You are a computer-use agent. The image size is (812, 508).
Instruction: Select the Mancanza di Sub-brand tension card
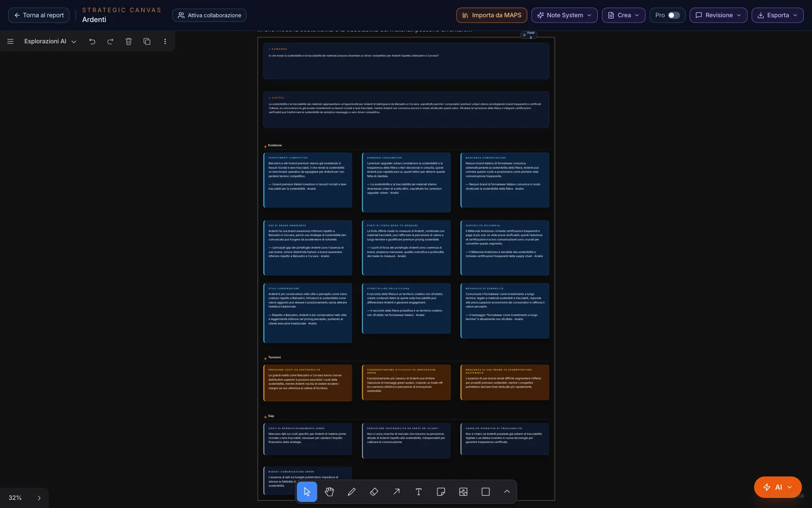click(504, 383)
